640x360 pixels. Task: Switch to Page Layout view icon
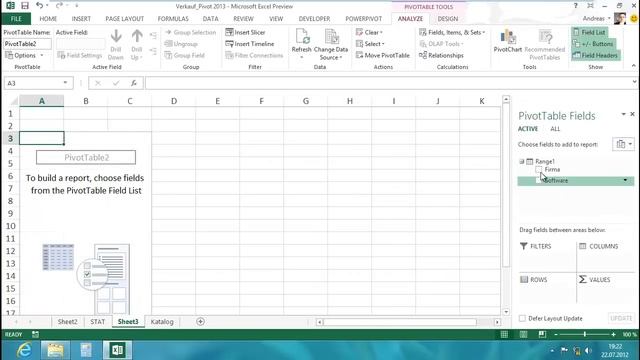pos(523,334)
